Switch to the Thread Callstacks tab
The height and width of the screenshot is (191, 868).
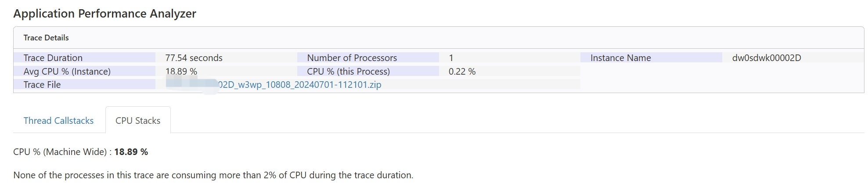[x=58, y=121]
